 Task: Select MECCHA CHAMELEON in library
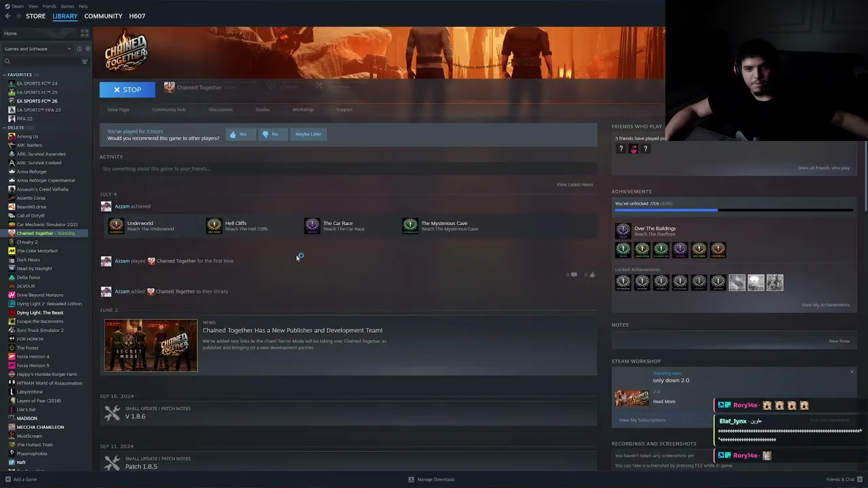point(41,427)
